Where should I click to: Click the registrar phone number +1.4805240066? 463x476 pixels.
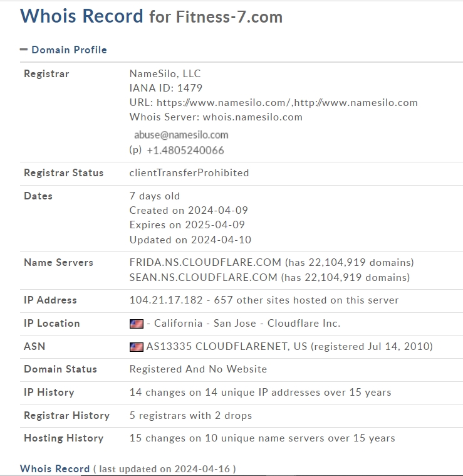tap(185, 151)
